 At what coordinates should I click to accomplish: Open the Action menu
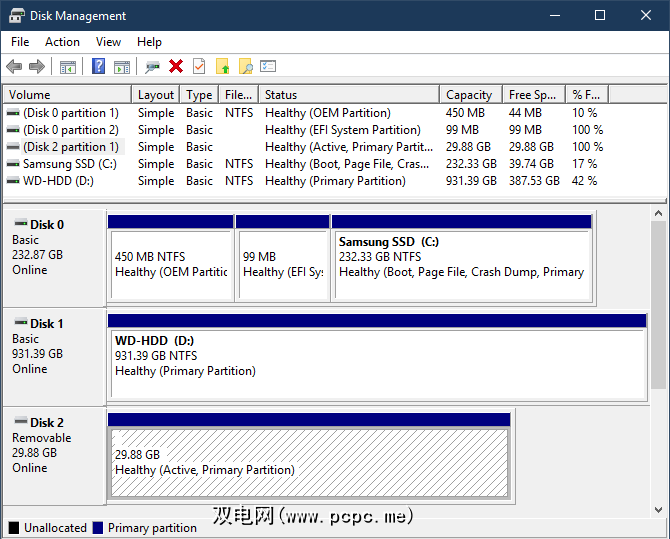click(62, 42)
